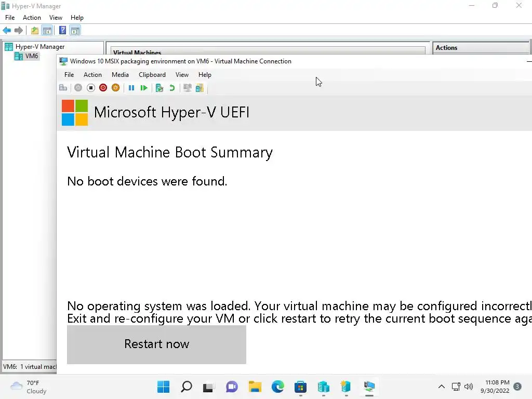Image resolution: width=532 pixels, height=399 pixels.
Task: Click the Checkpoint icon in VM toolbar
Action: point(159,88)
